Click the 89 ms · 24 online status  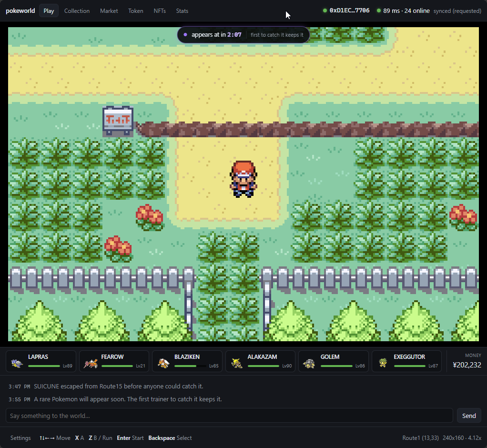406,11
